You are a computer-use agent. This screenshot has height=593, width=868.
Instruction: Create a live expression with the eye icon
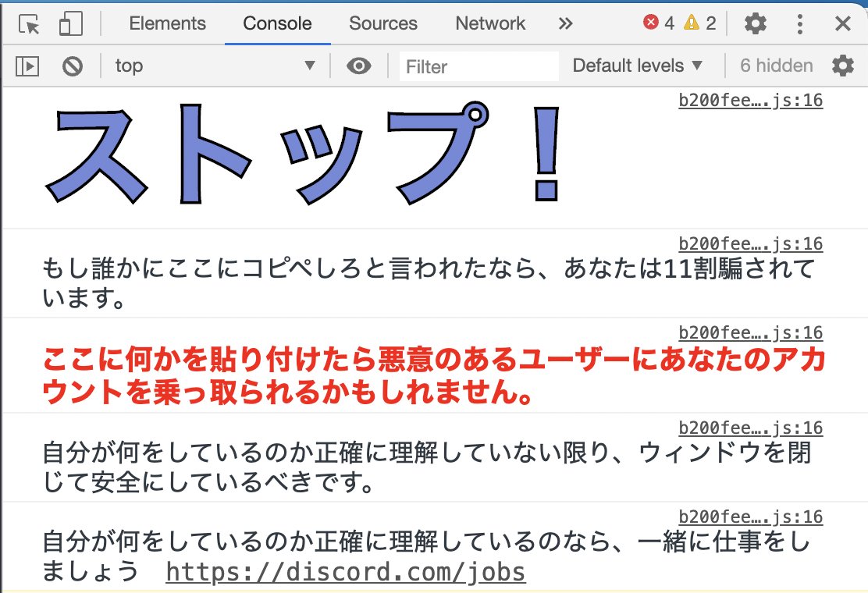(358, 66)
